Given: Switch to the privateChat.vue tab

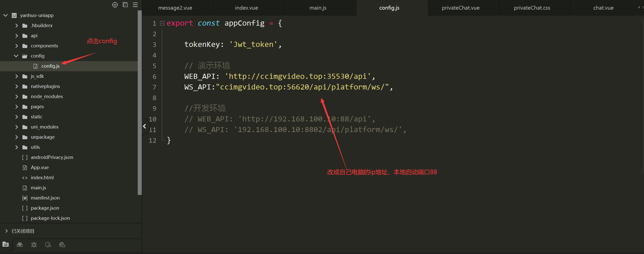Looking at the screenshot, I should coord(461,8).
